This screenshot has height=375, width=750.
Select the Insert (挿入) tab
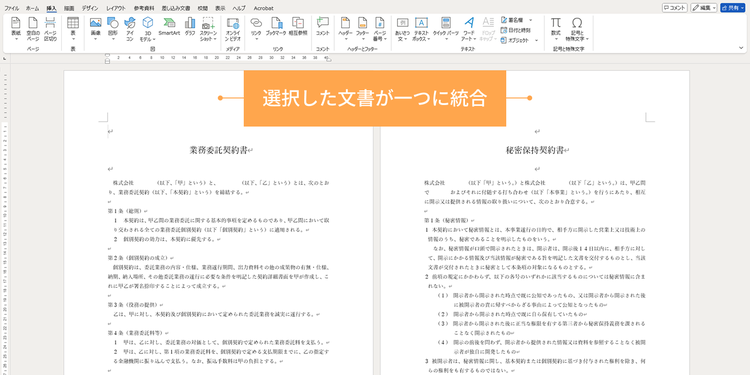point(51,8)
